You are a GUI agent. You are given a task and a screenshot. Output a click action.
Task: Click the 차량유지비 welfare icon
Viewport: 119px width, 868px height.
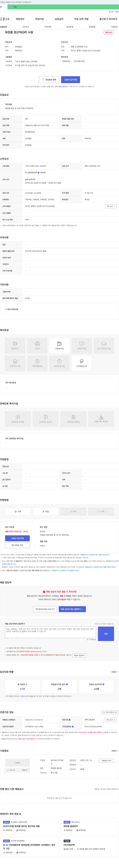point(59,346)
